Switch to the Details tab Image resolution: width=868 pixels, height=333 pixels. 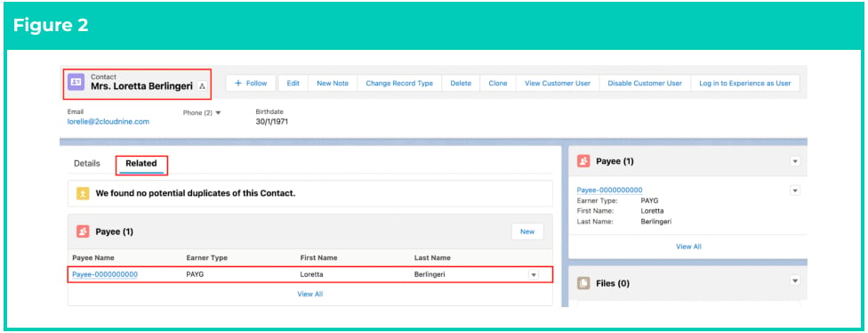[x=87, y=164]
